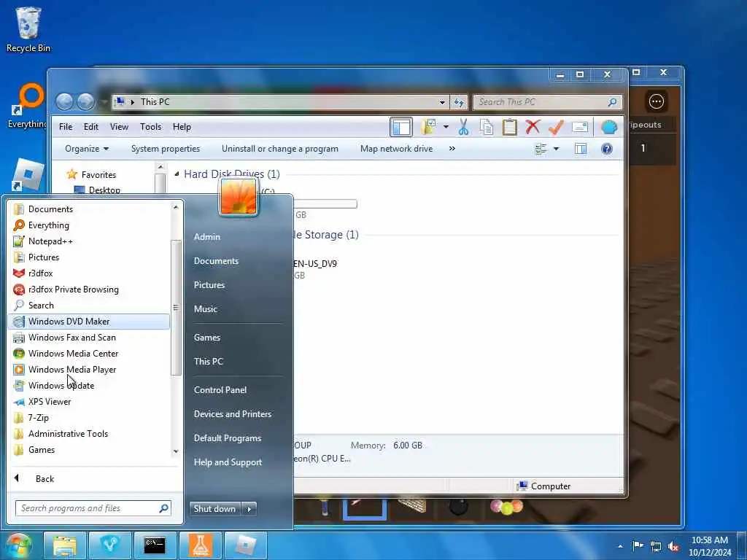The height and width of the screenshot is (560, 747).
Task: Open the address bar history dropdown
Action: (442, 102)
